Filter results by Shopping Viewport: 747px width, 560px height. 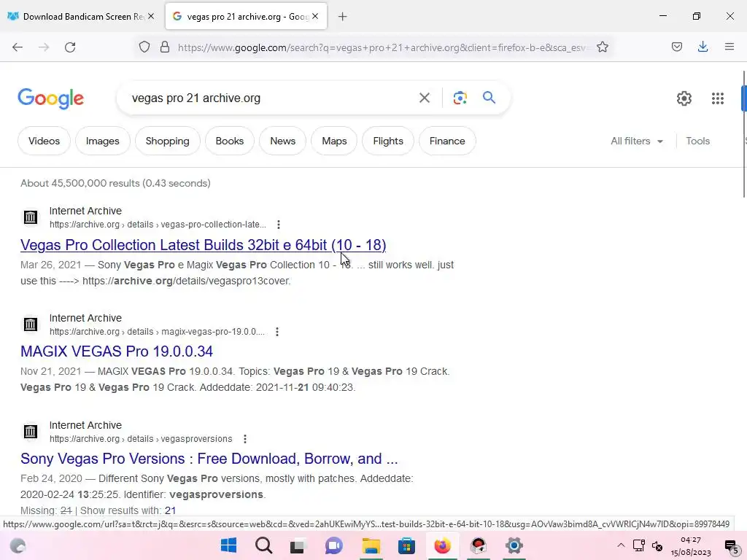(x=167, y=141)
